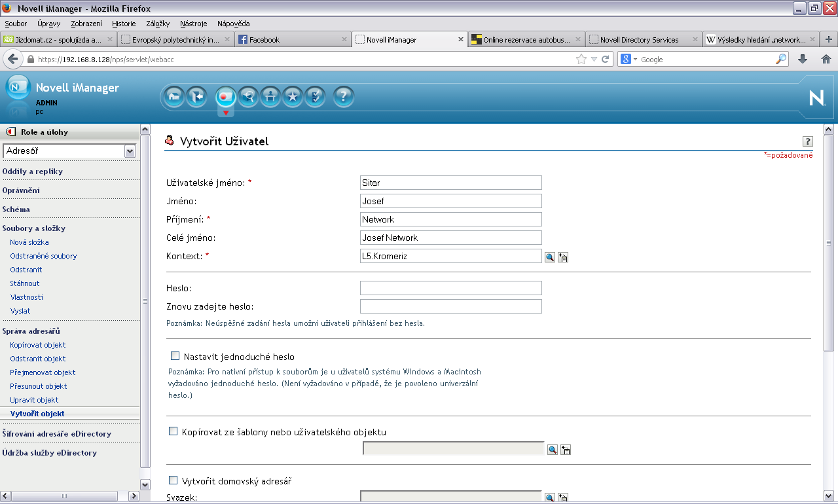
Task: Collapse Správa adresářů section
Action: coord(31,331)
